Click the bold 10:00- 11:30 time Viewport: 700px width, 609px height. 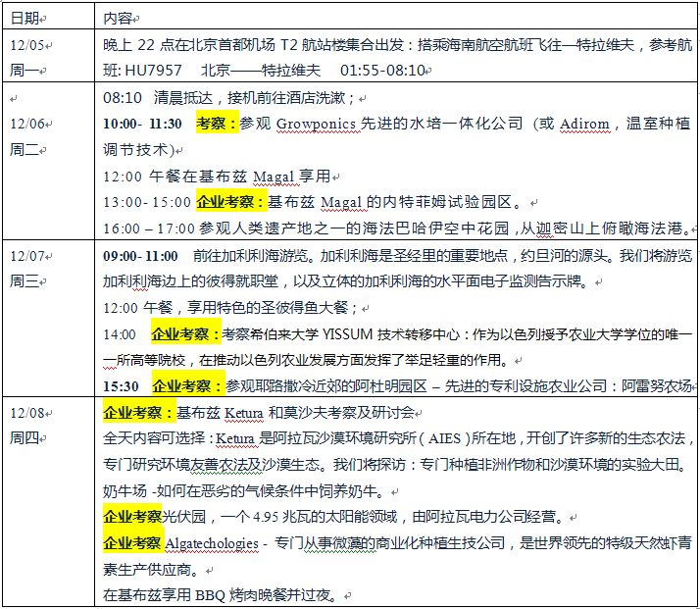click(142, 125)
